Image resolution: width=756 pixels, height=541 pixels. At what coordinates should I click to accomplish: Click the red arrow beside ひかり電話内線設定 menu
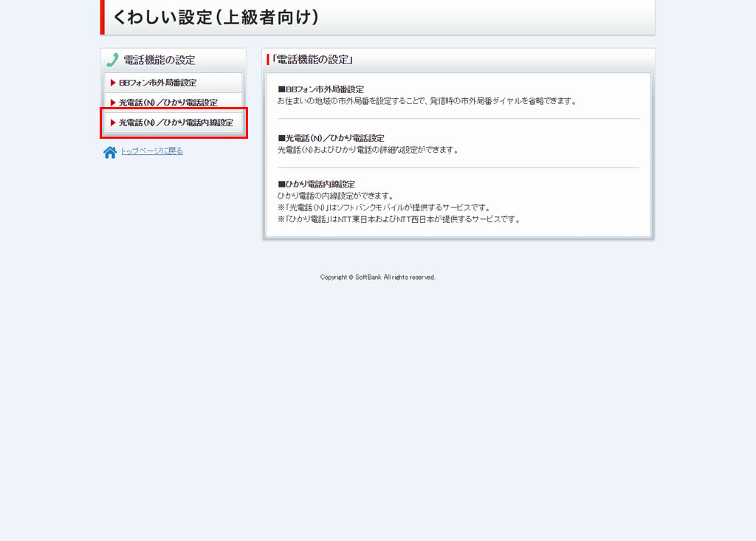coord(113,123)
